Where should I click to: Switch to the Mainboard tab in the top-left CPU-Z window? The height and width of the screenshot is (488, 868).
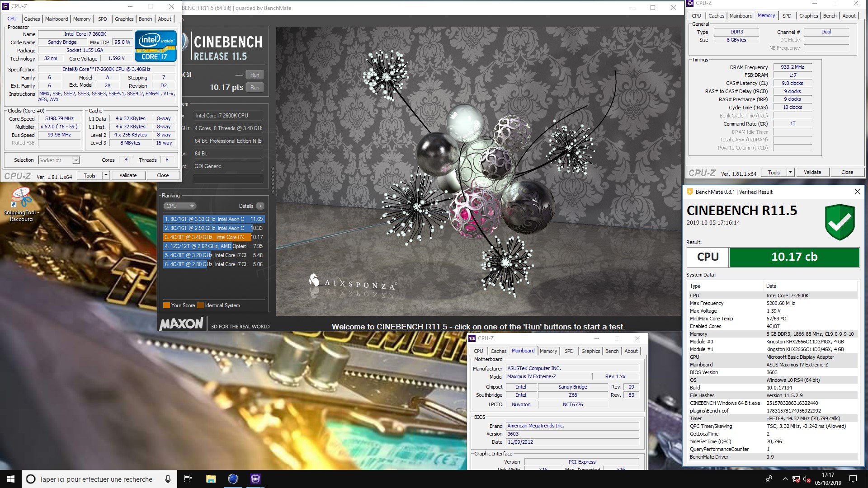coord(57,19)
